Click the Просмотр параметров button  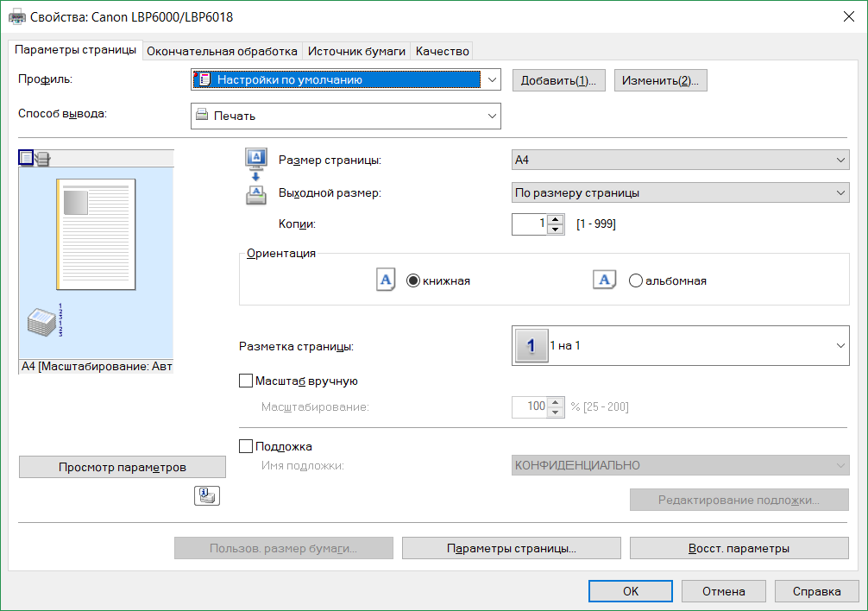pyautogui.click(x=123, y=467)
